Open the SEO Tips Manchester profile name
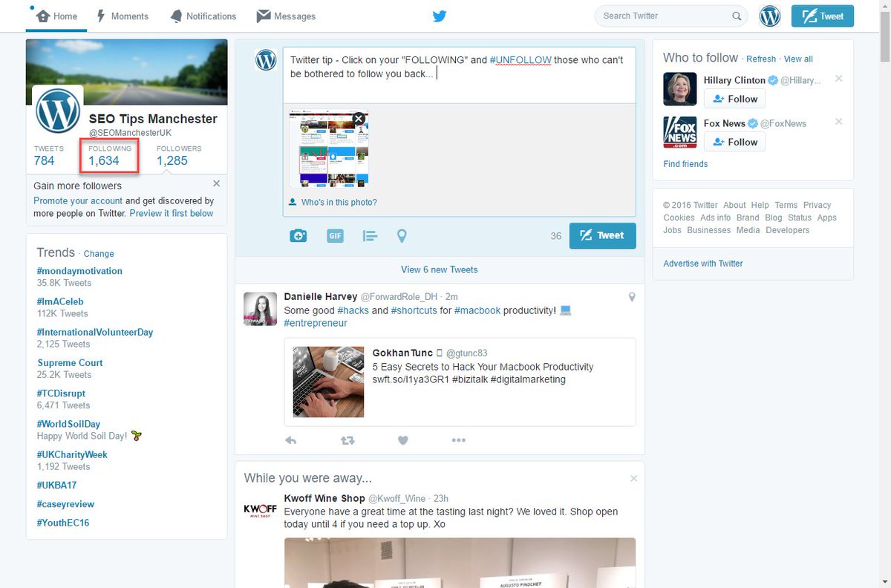This screenshot has height=588, width=891. (x=153, y=119)
